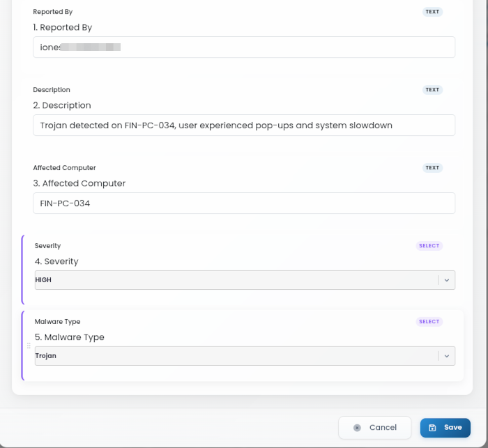Click into the Description text field
This screenshot has height=448, width=488.
(244, 125)
